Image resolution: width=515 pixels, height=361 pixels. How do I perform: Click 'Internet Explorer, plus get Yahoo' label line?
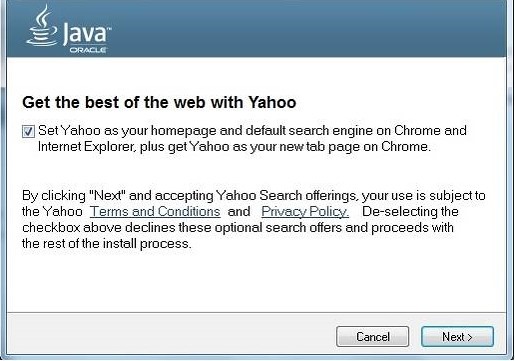click(x=234, y=146)
